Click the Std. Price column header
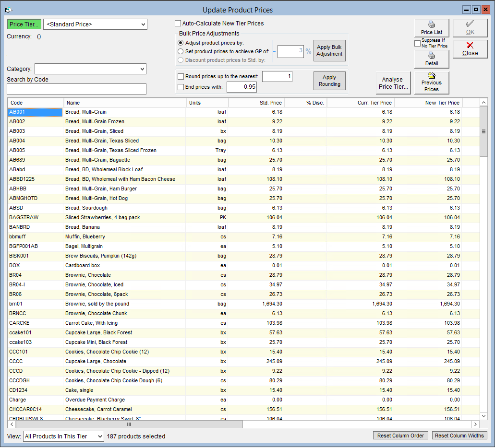Viewport: 495px width, 448px height. 256,103
